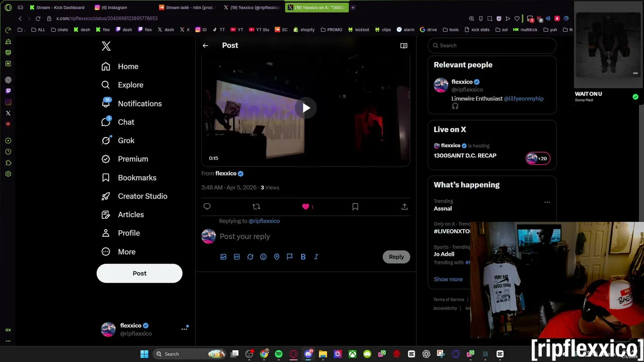Open the kick stats bookmark folder
This screenshot has width=644, height=362.
(x=476, y=30)
